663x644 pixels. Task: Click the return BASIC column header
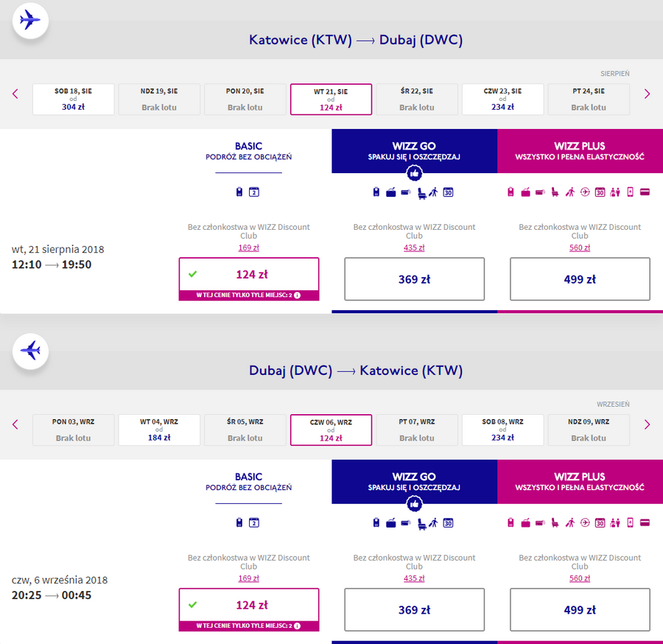pos(249,482)
